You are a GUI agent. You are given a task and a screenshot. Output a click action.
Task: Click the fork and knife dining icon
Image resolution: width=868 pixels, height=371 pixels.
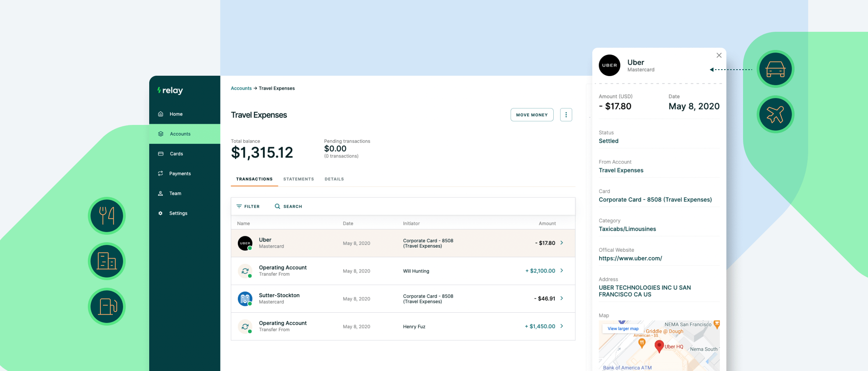pyautogui.click(x=107, y=216)
